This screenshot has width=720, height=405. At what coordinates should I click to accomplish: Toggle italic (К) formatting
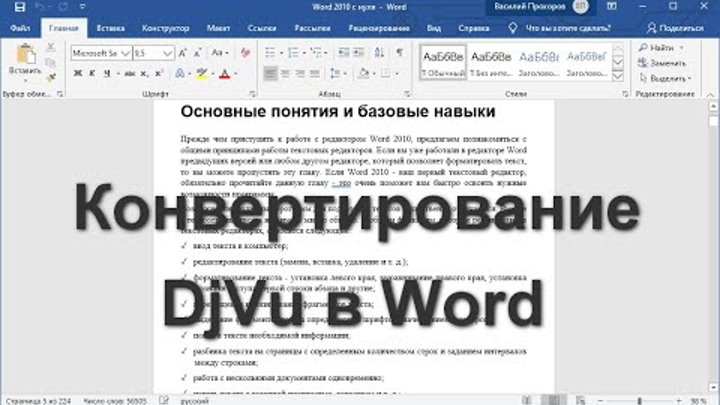coord(92,73)
